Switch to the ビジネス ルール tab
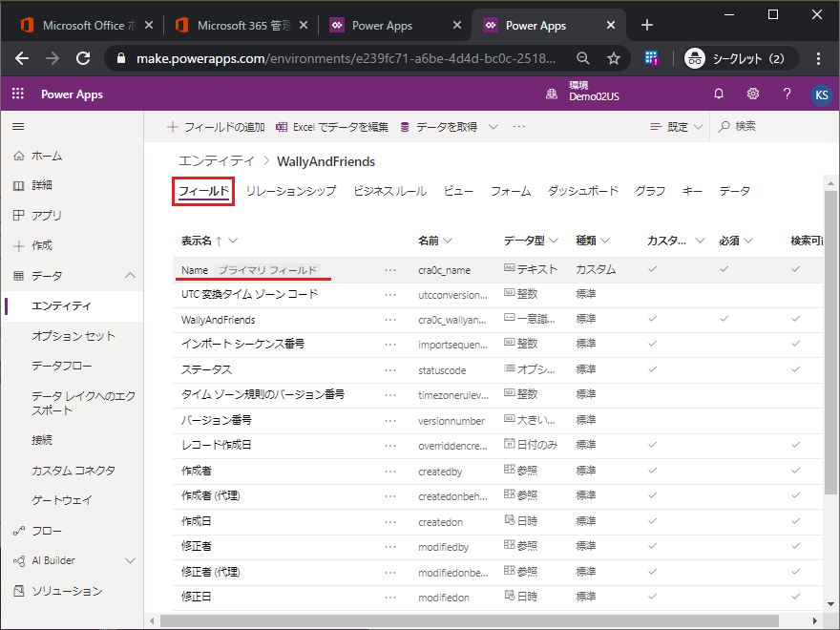Image resolution: width=840 pixels, height=630 pixels. (x=389, y=191)
